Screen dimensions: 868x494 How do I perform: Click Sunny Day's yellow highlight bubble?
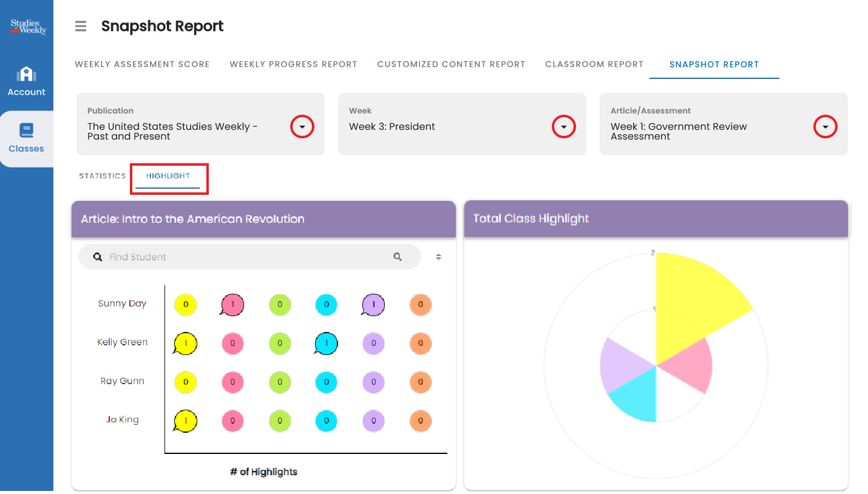coord(186,304)
